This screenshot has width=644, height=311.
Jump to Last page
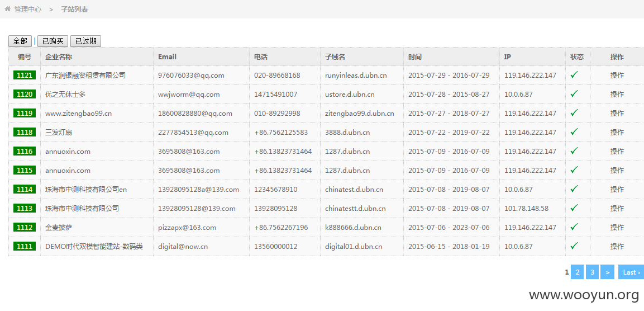(x=631, y=272)
